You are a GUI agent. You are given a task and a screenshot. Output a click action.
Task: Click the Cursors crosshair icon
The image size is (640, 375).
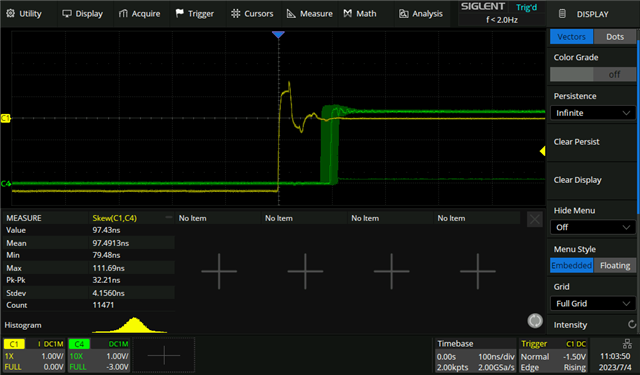pos(236,13)
